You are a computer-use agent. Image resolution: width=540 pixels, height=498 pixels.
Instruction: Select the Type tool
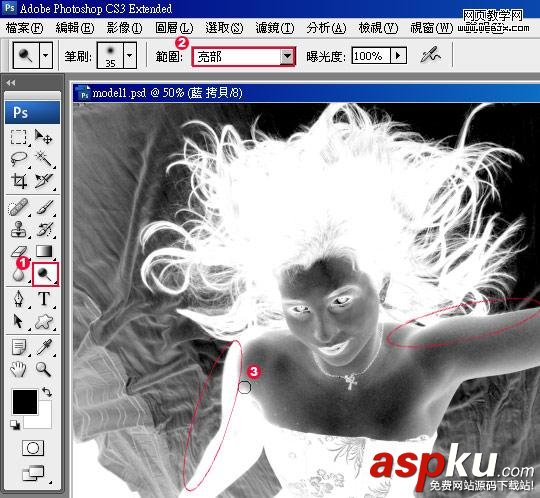point(44,299)
